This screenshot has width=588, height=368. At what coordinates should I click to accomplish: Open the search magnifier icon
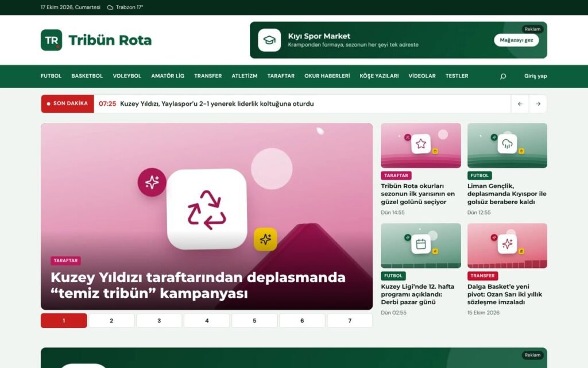tap(503, 76)
